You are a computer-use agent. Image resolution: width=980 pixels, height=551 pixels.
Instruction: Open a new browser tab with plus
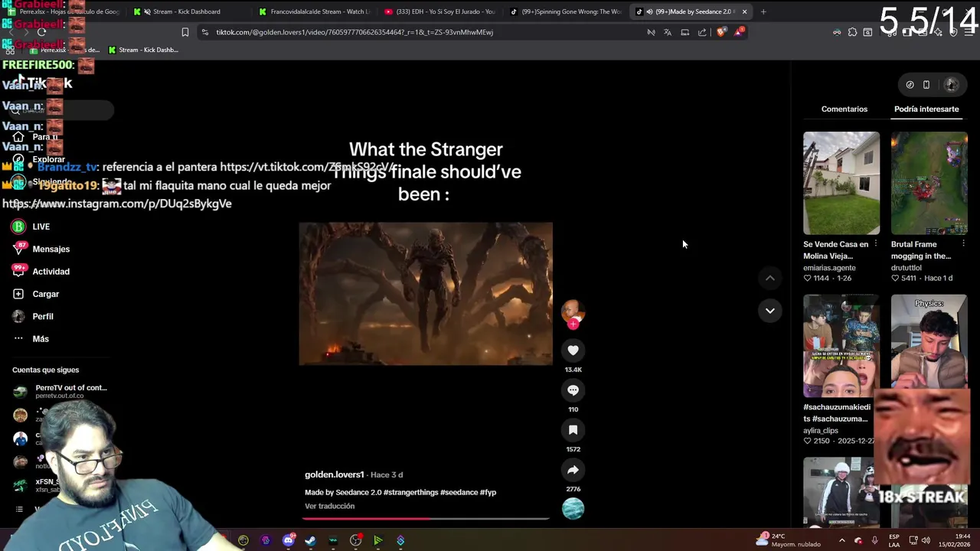pyautogui.click(x=763, y=11)
